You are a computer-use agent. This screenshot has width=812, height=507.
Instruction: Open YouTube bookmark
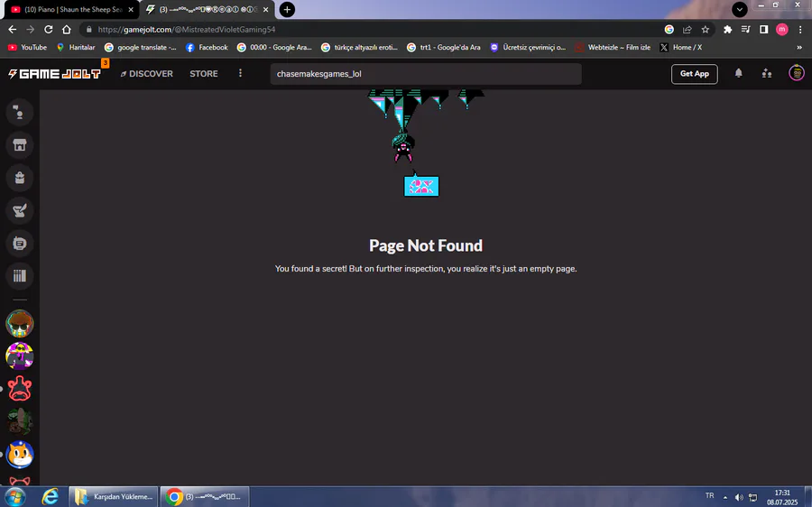pos(27,47)
